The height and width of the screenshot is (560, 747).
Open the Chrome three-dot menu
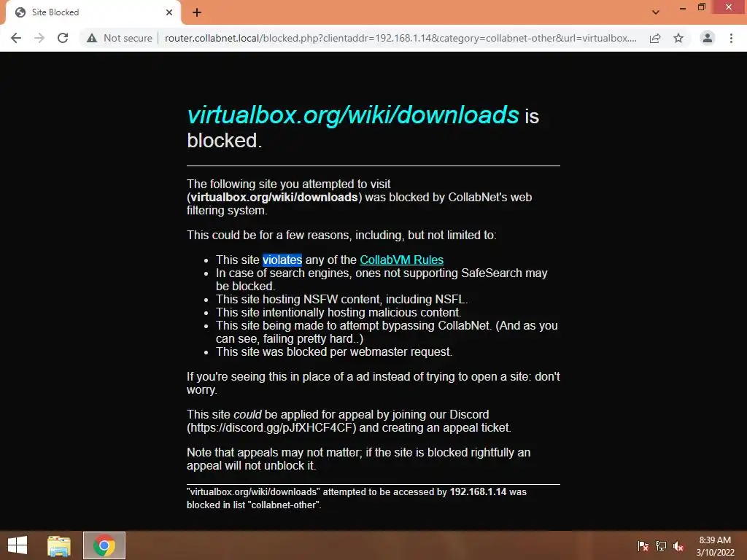731,38
